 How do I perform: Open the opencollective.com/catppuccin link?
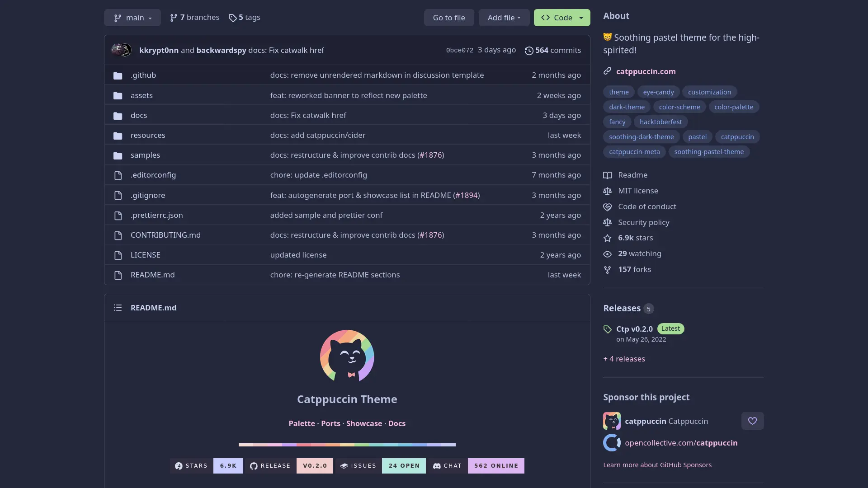(681, 443)
